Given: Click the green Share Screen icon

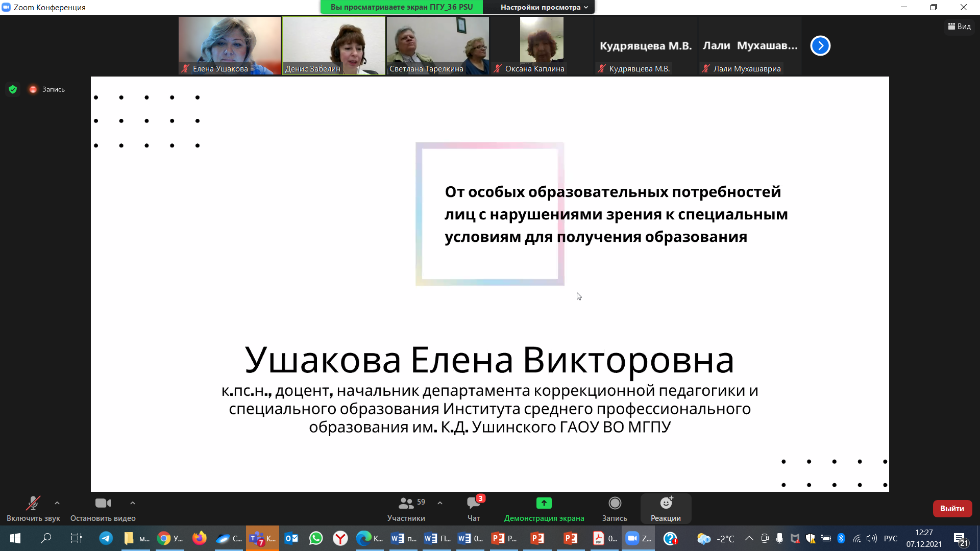Looking at the screenshot, I should point(544,504).
